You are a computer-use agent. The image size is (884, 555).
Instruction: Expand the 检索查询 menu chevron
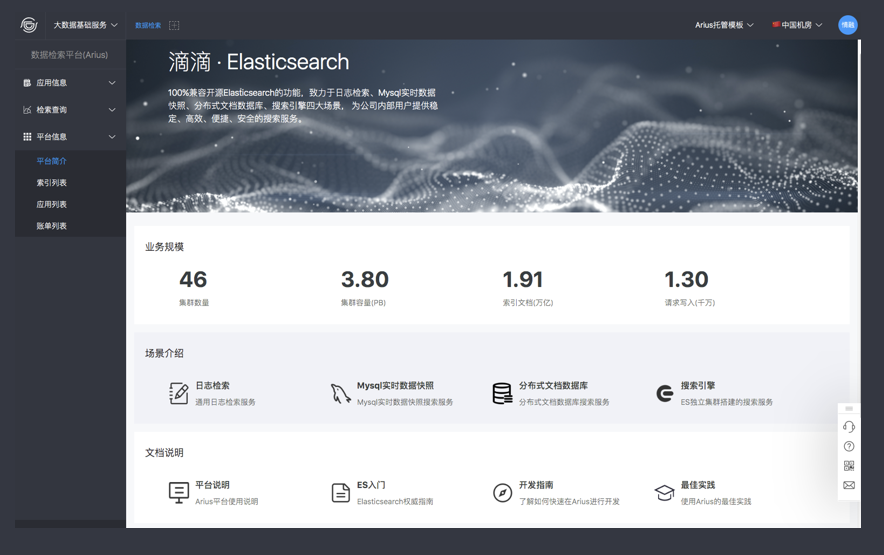(112, 110)
